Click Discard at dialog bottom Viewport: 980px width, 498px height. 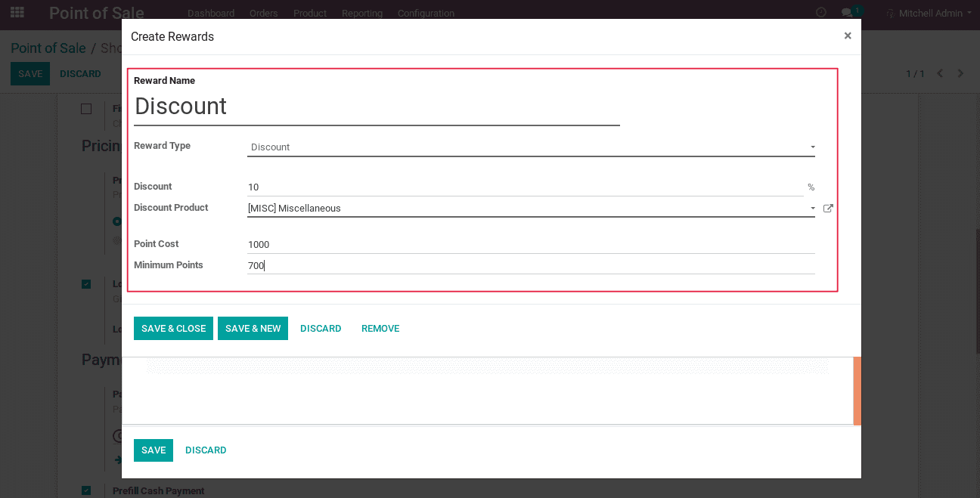(206, 450)
